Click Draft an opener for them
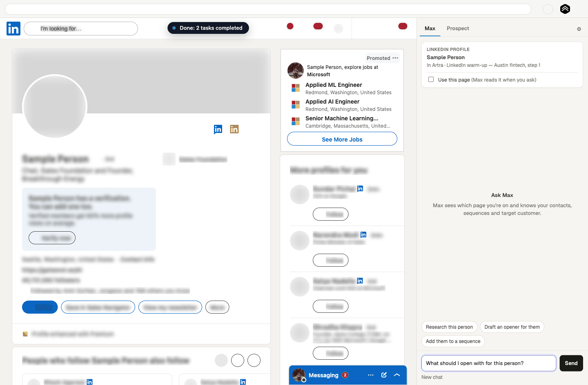Image resolution: width=588 pixels, height=385 pixels. tap(512, 327)
